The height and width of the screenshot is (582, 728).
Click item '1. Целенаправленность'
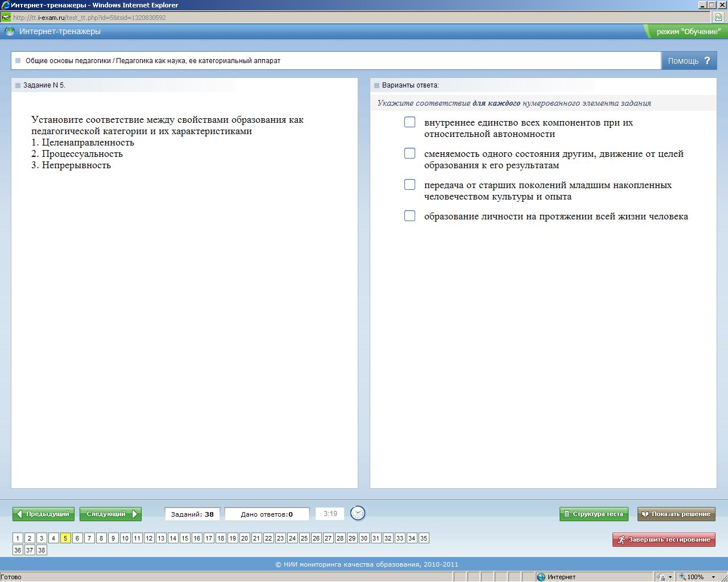pos(83,143)
